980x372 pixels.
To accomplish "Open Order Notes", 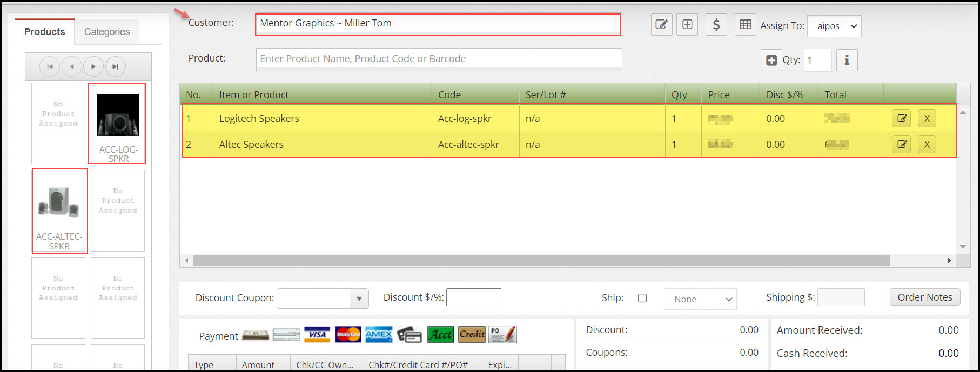I will pos(925,297).
